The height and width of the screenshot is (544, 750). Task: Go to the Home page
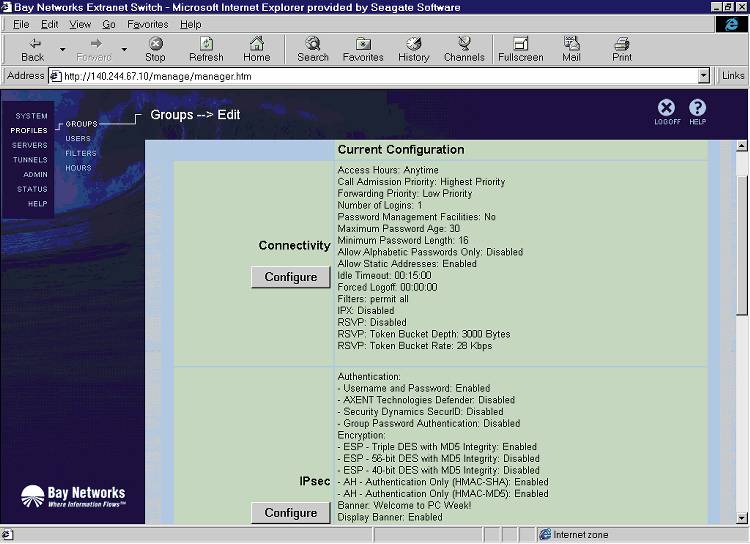click(257, 49)
